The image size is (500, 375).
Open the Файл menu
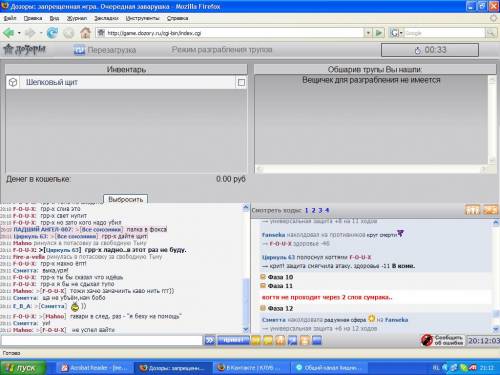(x=10, y=18)
